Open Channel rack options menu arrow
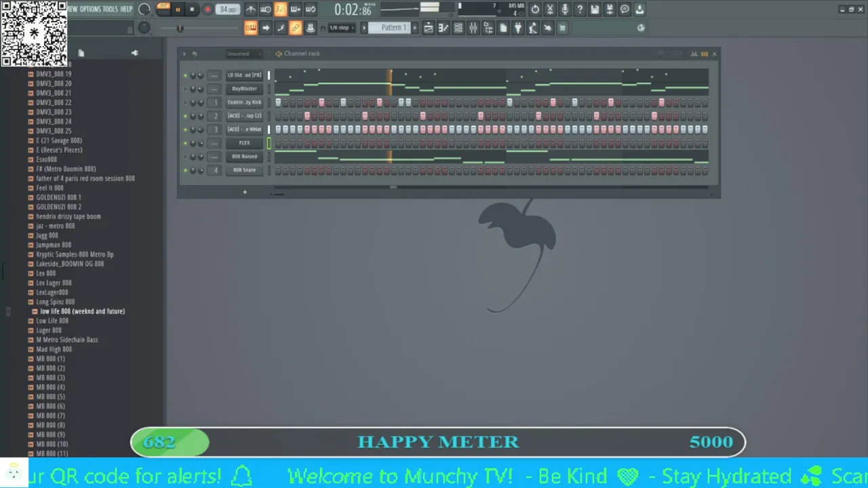 tap(184, 54)
